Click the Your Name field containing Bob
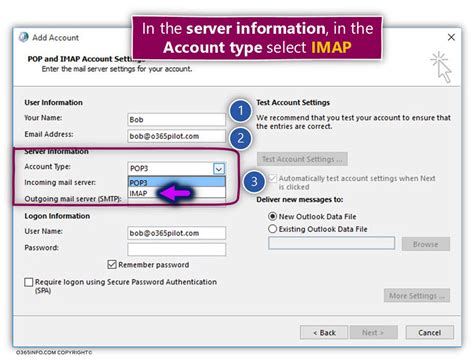This screenshot has height=360, width=474. pyautogui.click(x=176, y=120)
